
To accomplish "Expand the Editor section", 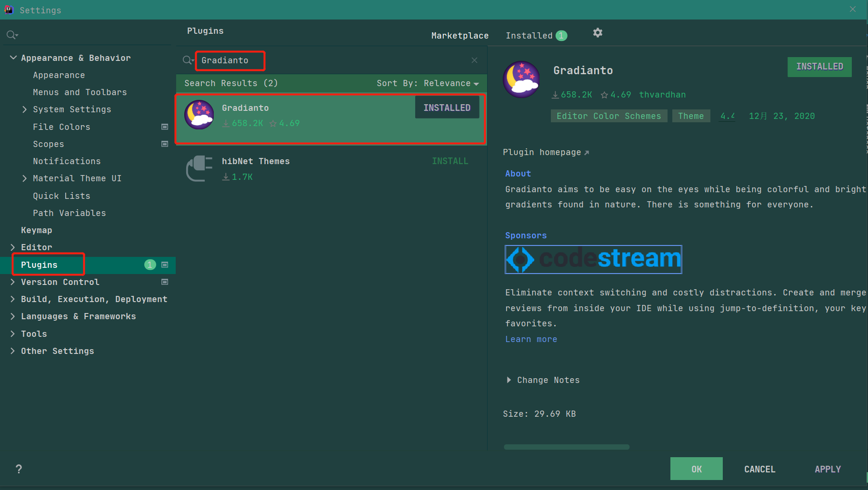I will coord(13,247).
